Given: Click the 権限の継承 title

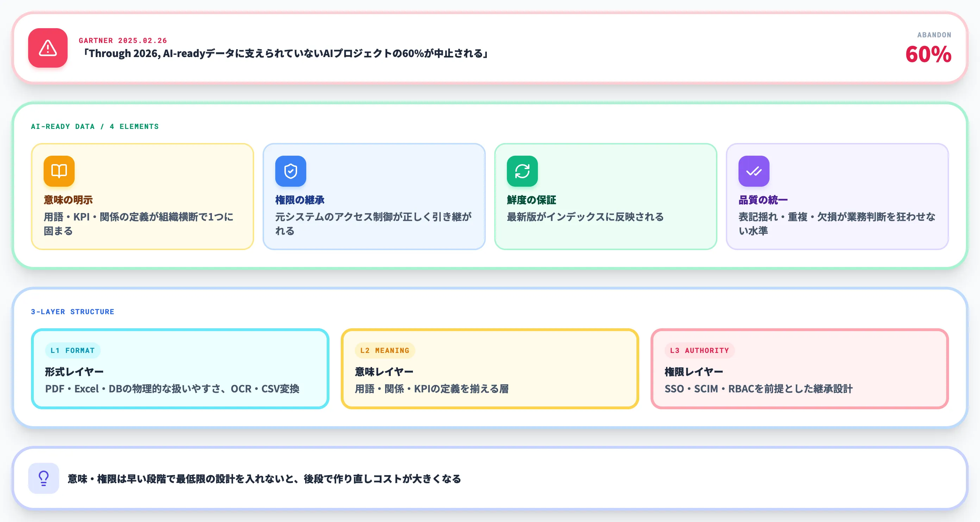Looking at the screenshot, I should click(x=300, y=200).
